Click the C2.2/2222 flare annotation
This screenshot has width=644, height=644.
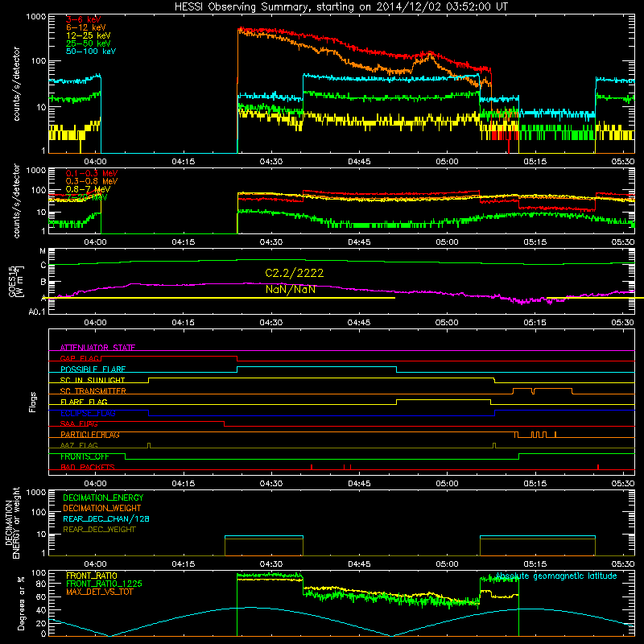(x=295, y=273)
